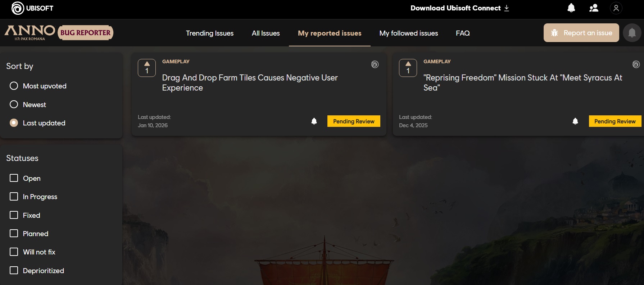The width and height of the screenshot is (644, 285).
Task: Go to Trending Issues tab
Action: click(x=210, y=33)
